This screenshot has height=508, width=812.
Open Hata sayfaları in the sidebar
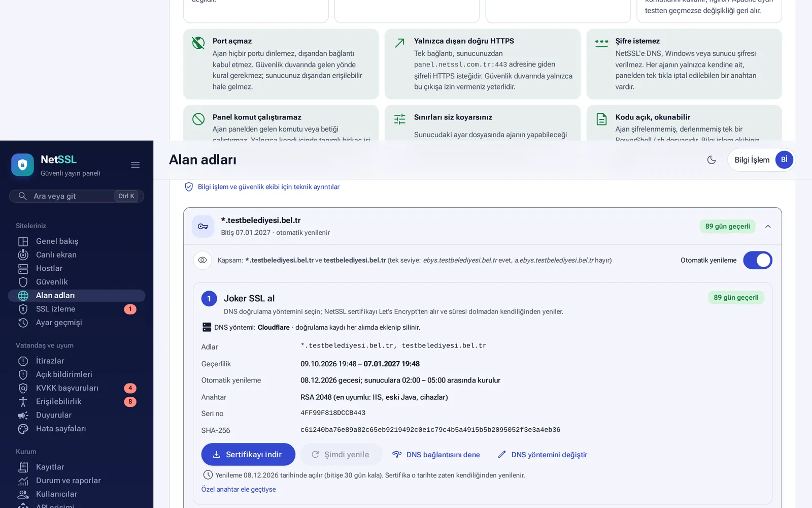[77, 429]
